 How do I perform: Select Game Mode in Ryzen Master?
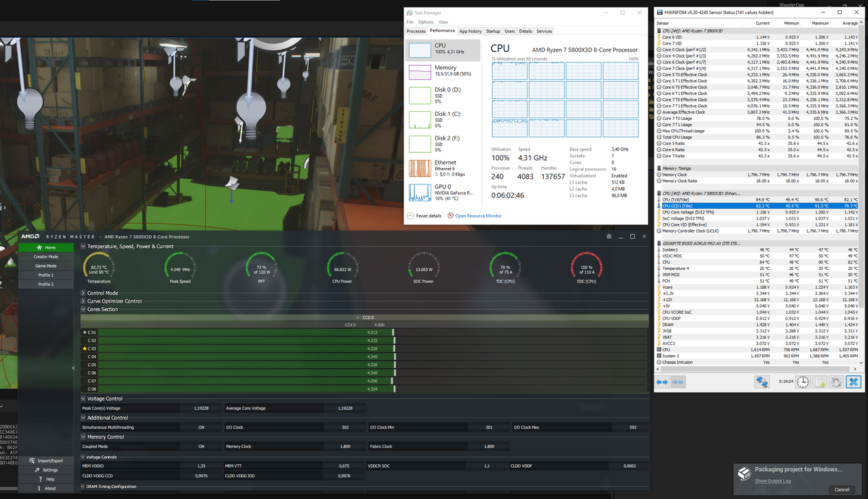(46, 266)
